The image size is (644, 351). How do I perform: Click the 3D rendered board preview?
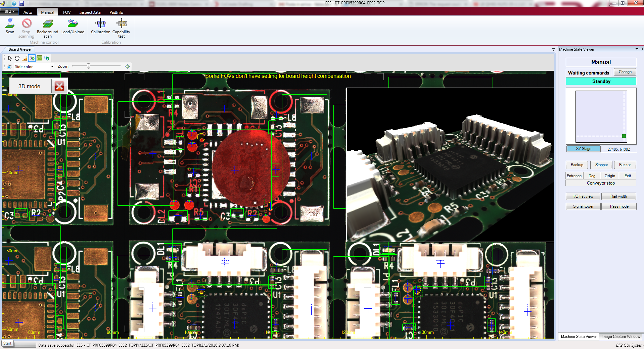[450, 165]
